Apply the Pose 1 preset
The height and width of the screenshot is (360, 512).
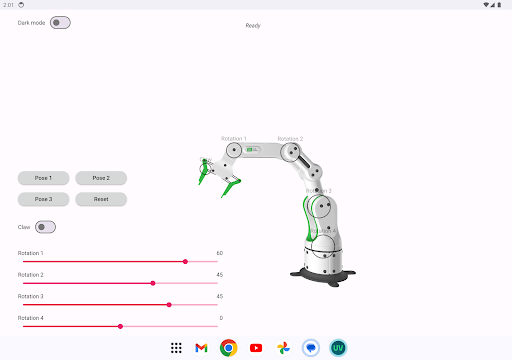pyautogui.click(x=43, y=178)
